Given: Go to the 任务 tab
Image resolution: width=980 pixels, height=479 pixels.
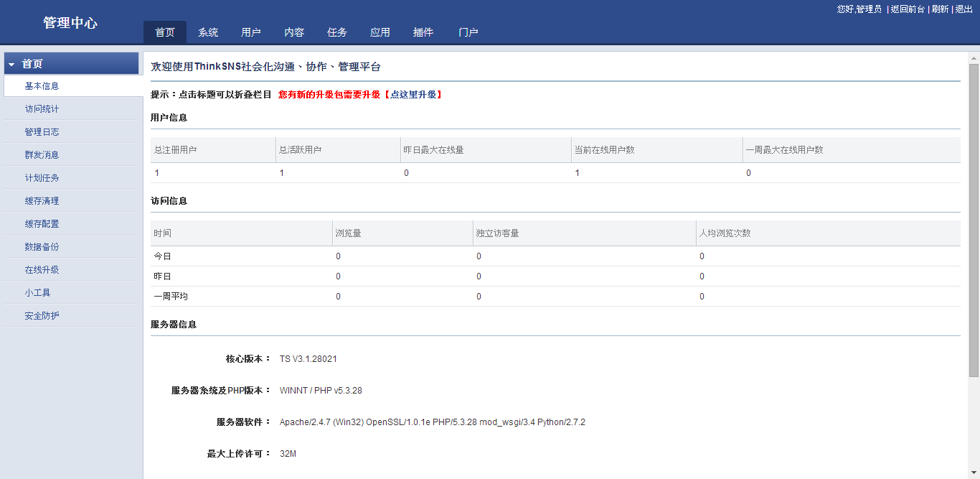Looking at the screenshot, I should 337,32.
